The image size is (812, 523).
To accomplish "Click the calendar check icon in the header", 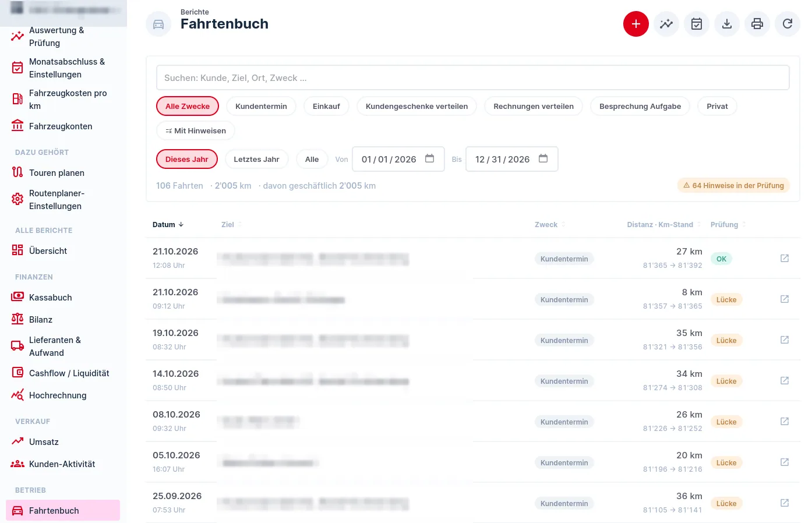I will pyautogui.click(x=697, y=24).
